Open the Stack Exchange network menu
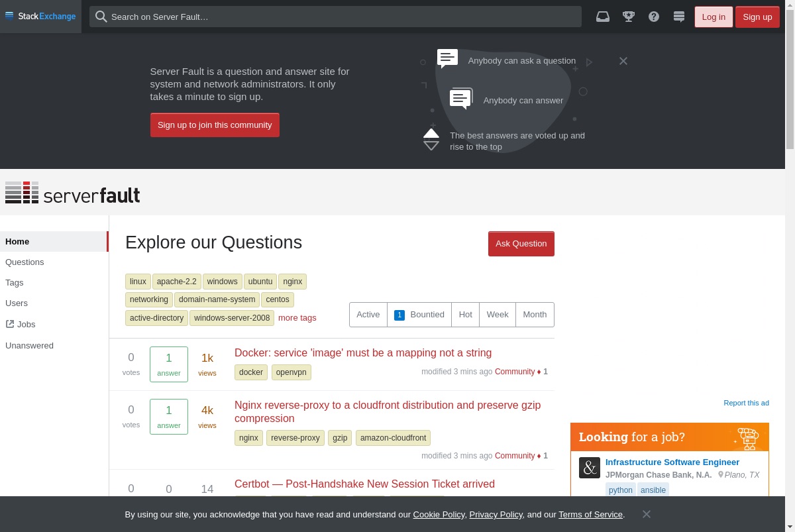The height and width of the screenshot is (532, 795). [40, 17]
